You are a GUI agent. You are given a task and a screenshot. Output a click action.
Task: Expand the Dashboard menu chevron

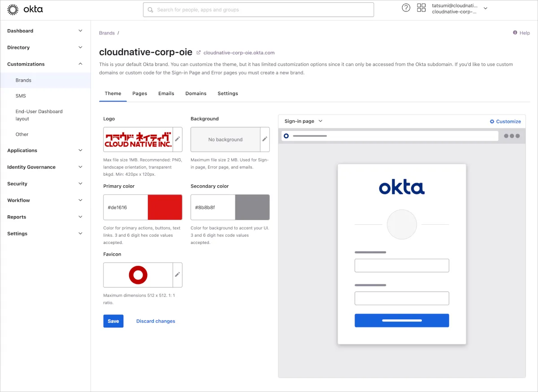[80, 31]
